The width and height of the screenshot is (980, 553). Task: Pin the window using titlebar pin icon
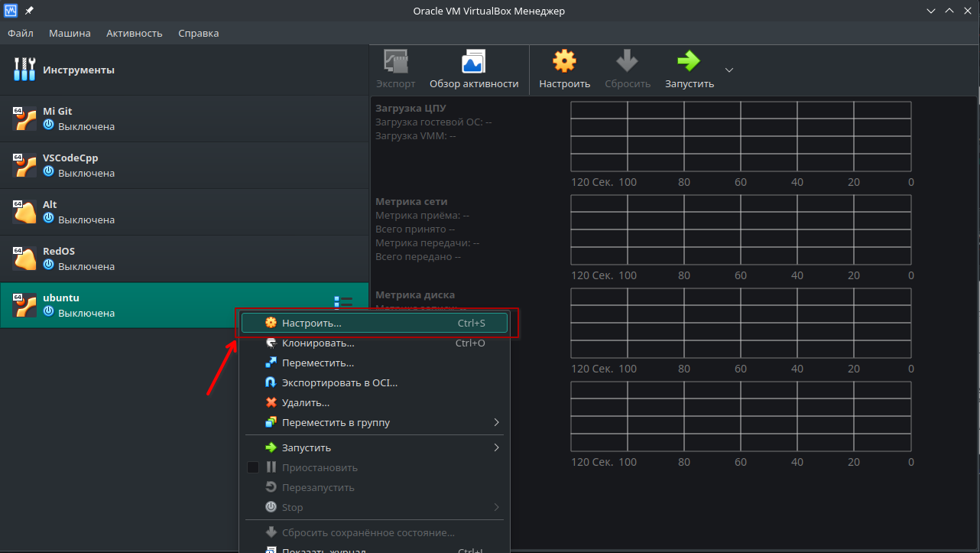tap(29, 11)
